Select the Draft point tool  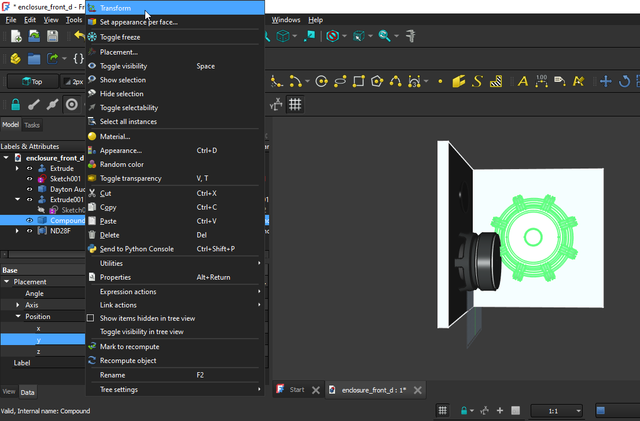[x=440, y=81]
